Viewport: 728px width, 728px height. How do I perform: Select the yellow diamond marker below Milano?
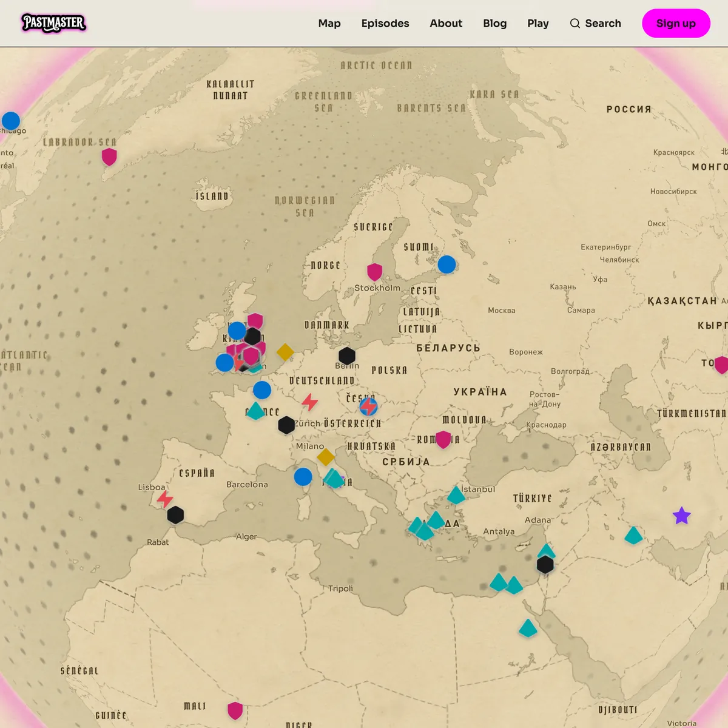click(x=326, y=456)
